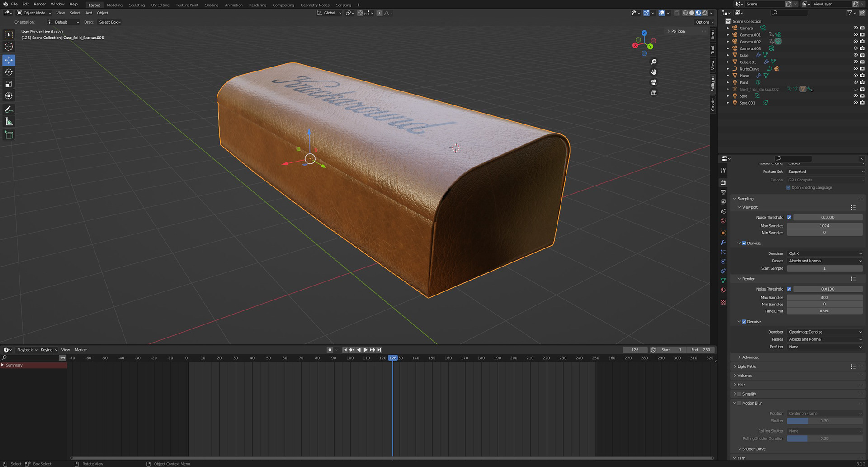This screenshot has width=868, height=467.
Task: Open the timeline Playback menu button
Action: tap(27, 350)
